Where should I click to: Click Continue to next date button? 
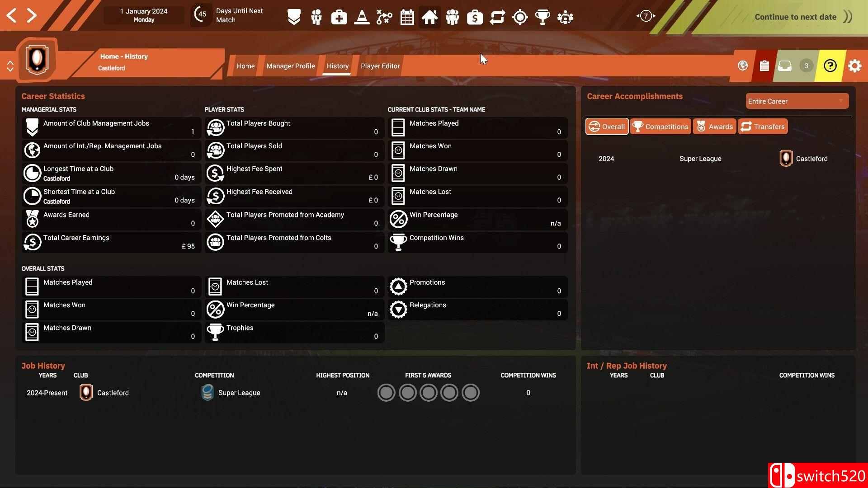[x=796, y=17]
